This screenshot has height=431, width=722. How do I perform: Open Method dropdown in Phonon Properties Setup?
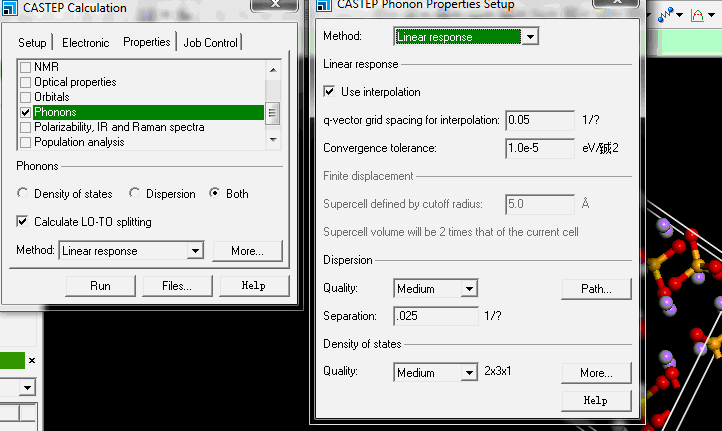(530, 36)
